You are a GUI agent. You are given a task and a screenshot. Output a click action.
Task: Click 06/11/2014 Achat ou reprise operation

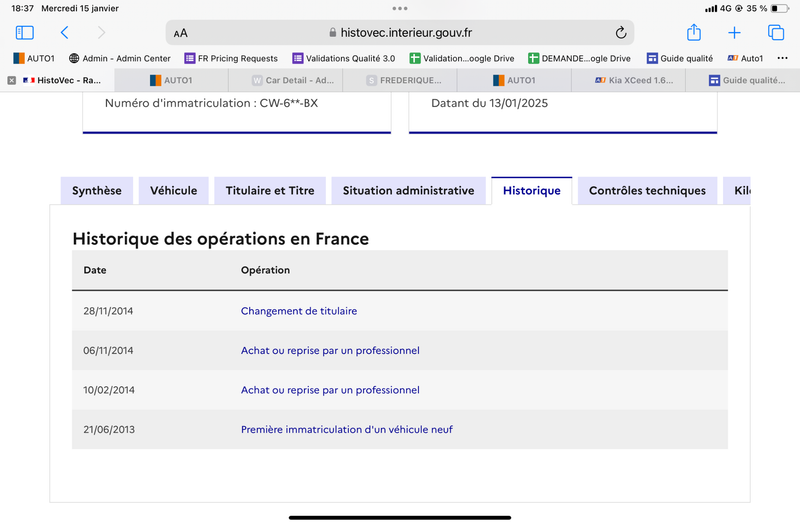(x=330, y=351)
